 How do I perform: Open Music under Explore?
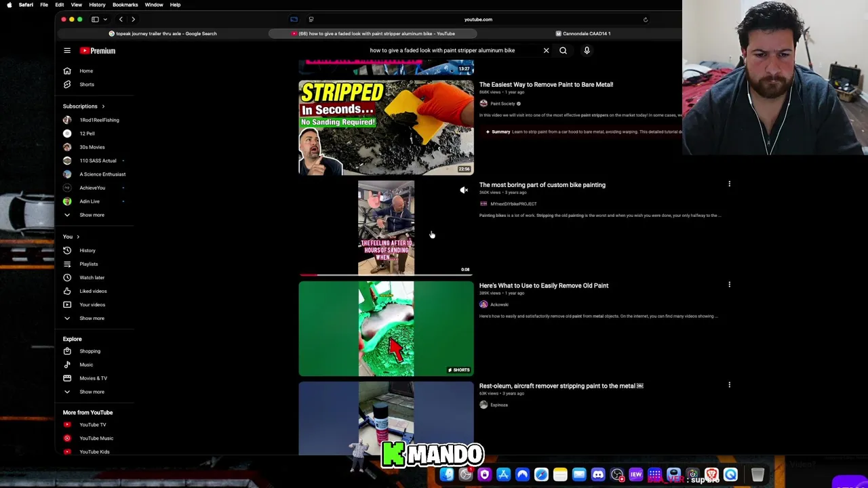[x=95, y=365]
